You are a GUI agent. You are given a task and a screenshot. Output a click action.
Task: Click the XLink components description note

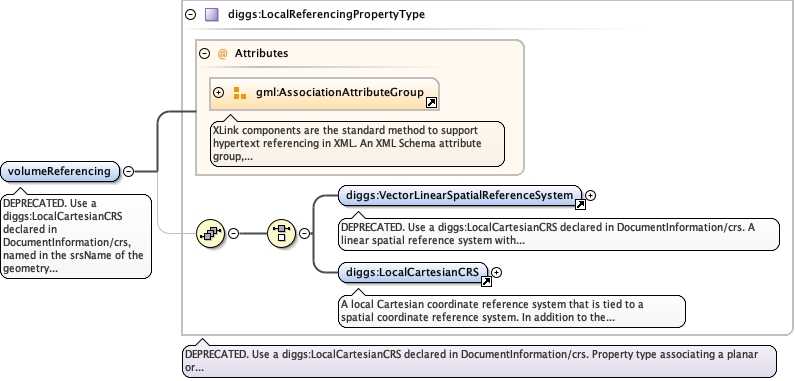(x=357, y=144)
